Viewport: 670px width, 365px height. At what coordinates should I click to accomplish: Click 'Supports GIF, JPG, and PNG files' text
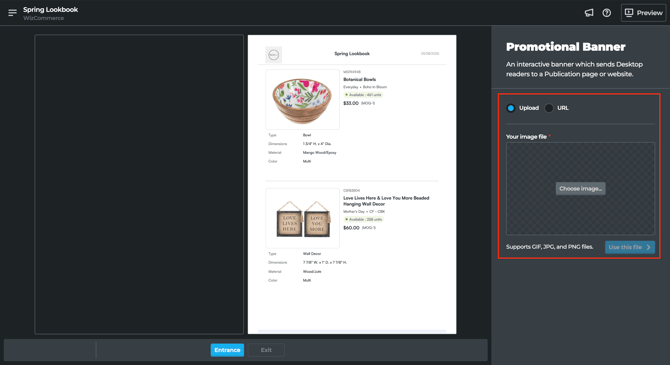pos(550,247)
